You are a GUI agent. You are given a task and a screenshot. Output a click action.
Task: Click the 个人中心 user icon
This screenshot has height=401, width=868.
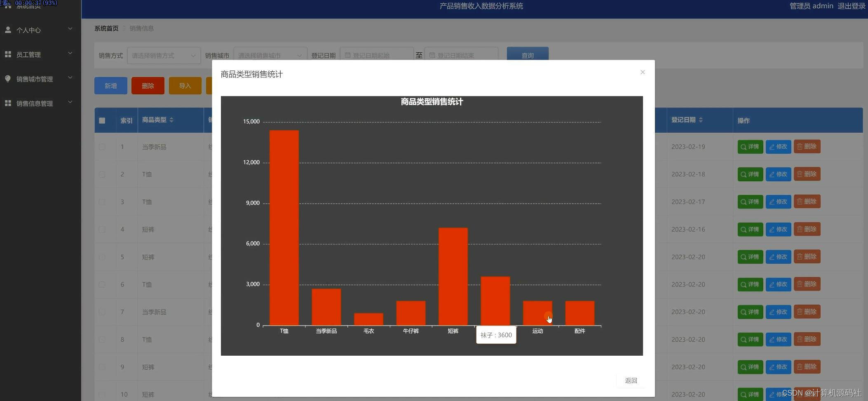pos(8,30)
